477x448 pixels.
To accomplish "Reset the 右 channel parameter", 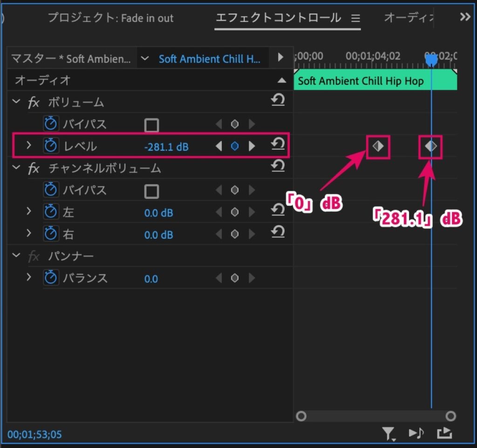I will tap(278, 232).
